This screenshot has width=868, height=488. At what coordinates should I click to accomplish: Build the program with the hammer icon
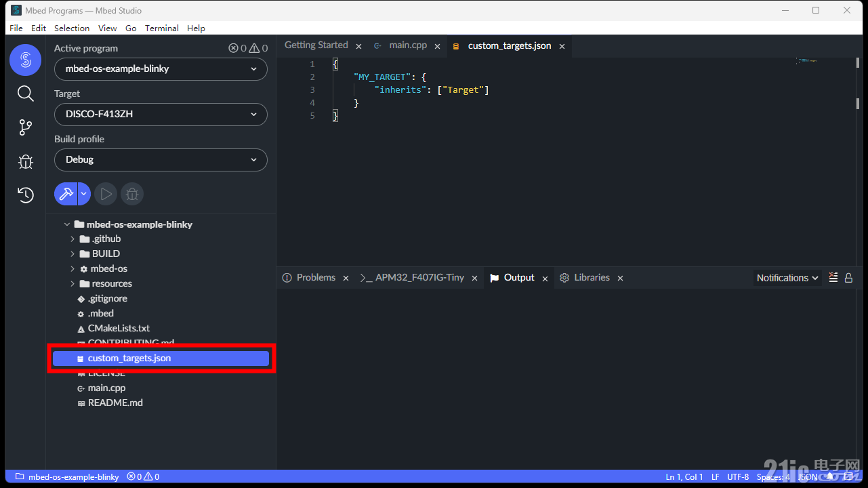(66, 194)
